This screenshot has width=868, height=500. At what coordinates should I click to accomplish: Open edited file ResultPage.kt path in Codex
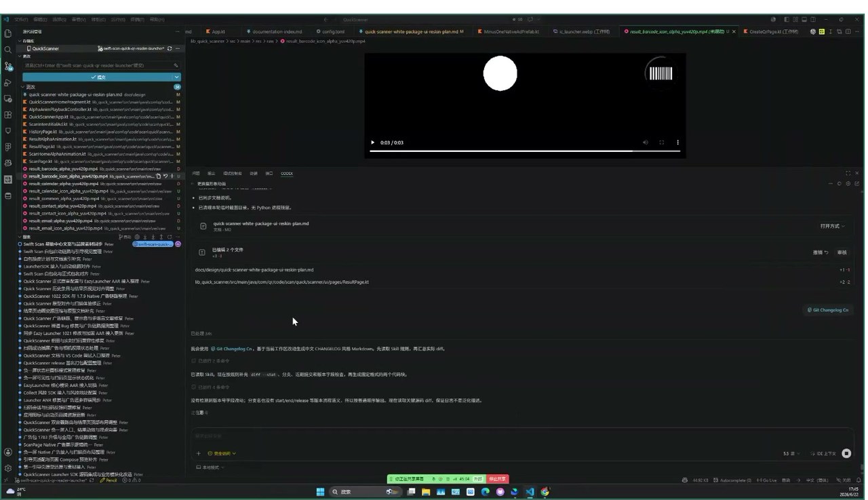click(282, 282)
